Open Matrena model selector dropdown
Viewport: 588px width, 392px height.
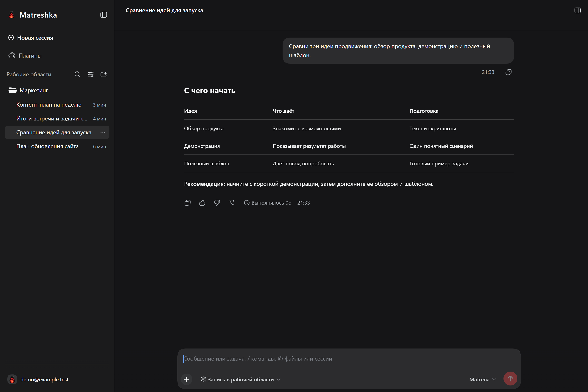tap(482, 380)
